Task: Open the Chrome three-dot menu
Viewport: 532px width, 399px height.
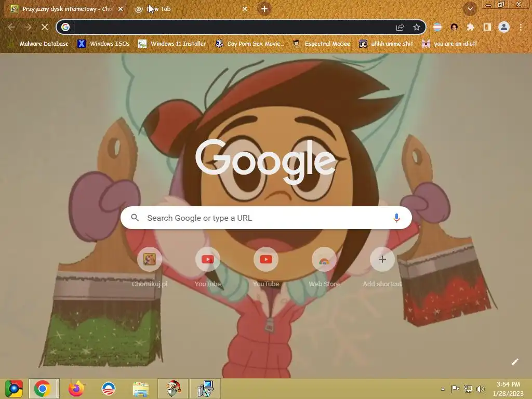Action: [521, 27]
